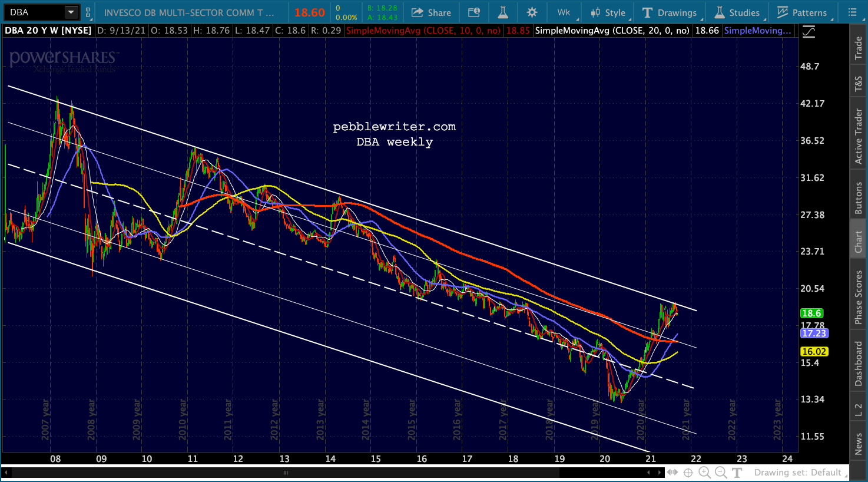The image size is (868, 482).
Task: Open chart settings gear icon
Action: click(x=532, y=12)
